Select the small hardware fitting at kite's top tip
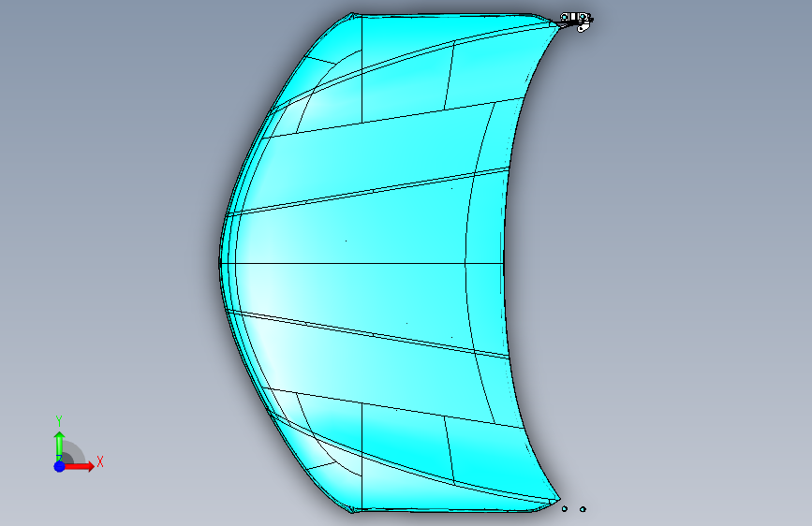812x526 pixels. [x=576, y=22]
